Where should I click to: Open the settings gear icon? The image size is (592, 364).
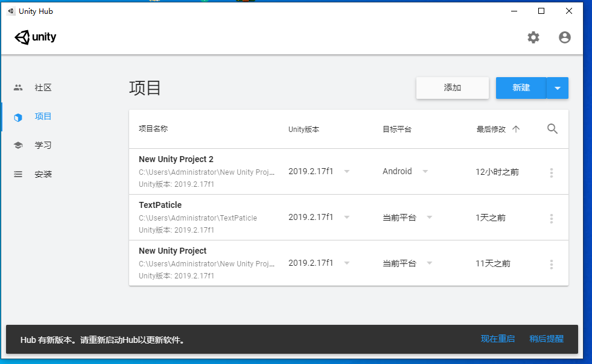(x=533, y=37)
